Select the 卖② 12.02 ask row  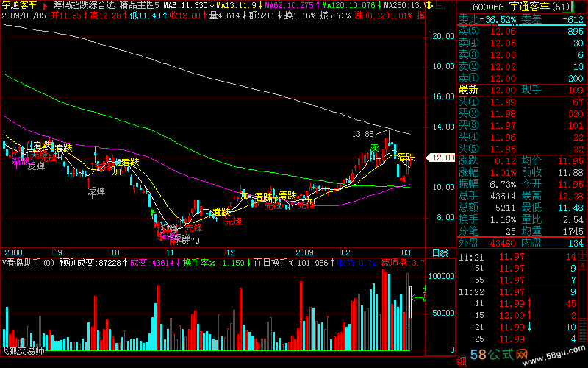(521, 66)
